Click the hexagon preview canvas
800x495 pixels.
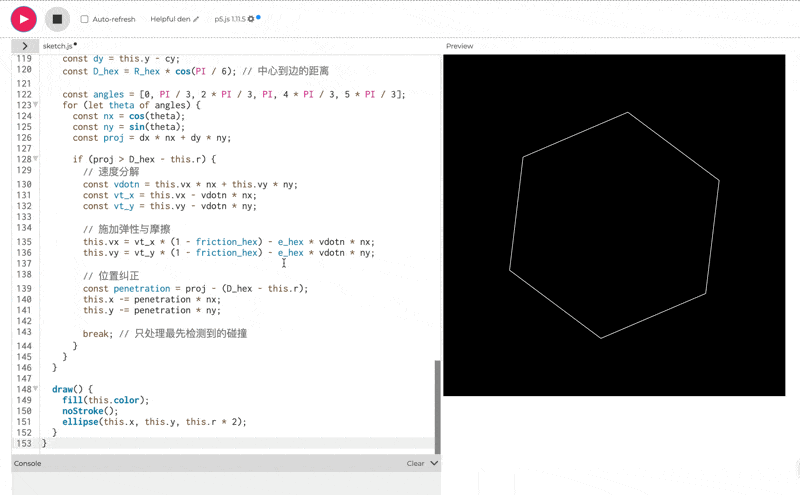click(x=614, y=225)
